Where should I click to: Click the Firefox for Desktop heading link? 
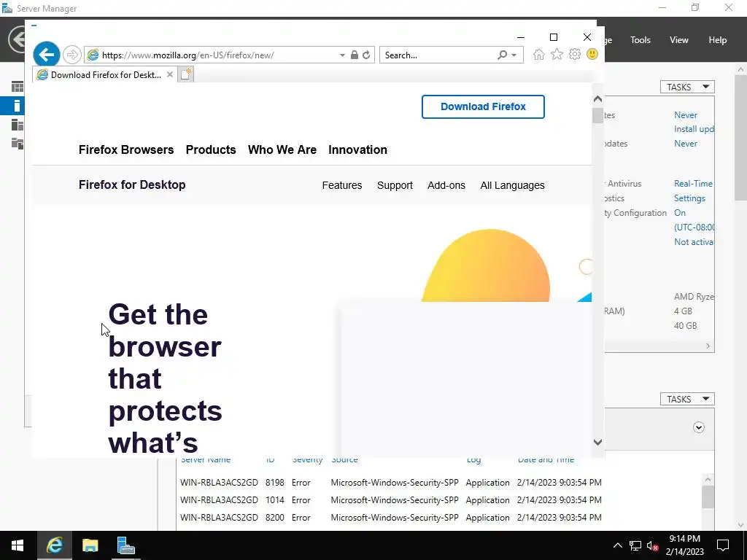132,184
